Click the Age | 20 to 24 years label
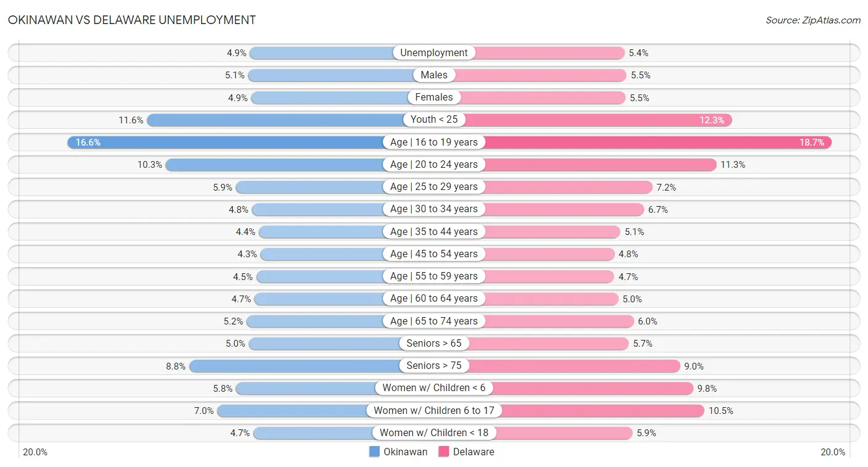The height and width of the screenshot is (467, 868). point(434,165)
